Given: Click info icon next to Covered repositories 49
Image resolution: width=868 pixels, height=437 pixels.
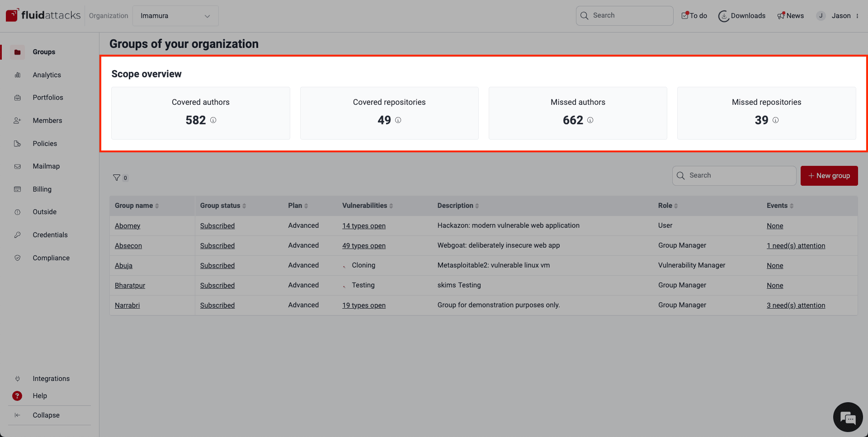Looking at the screenshot, I should [398, 120].
